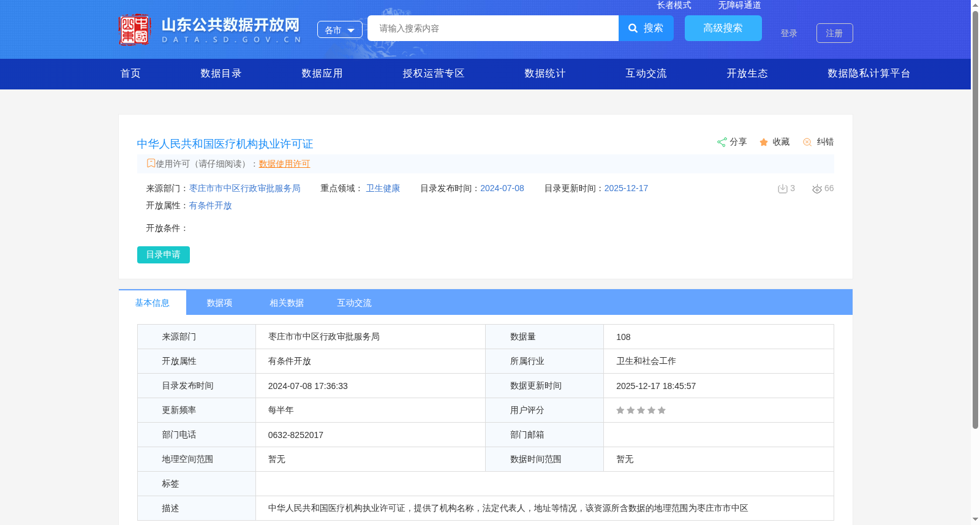Click the 搜索 search button

[x=646, y=28]
